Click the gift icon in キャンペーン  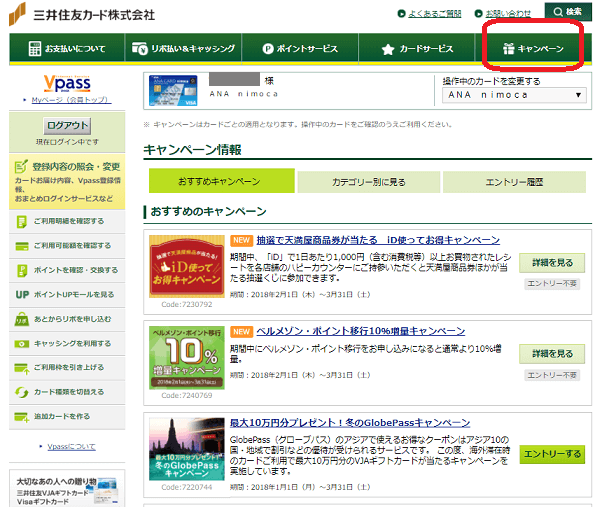coord(508,49)
